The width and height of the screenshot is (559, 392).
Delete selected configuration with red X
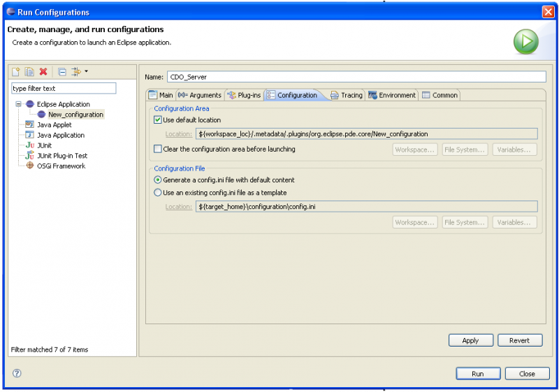[x=43, y=72]
